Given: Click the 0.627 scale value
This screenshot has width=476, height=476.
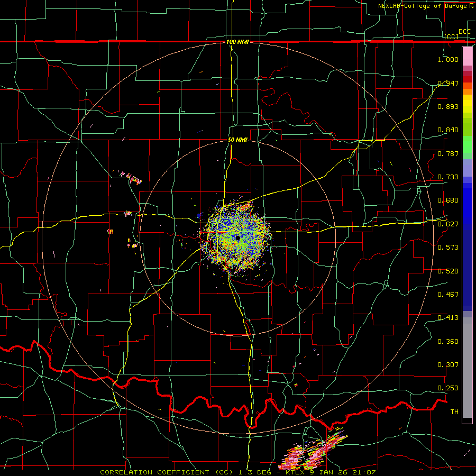Looking at the screenshot, I should pos(448,224).
